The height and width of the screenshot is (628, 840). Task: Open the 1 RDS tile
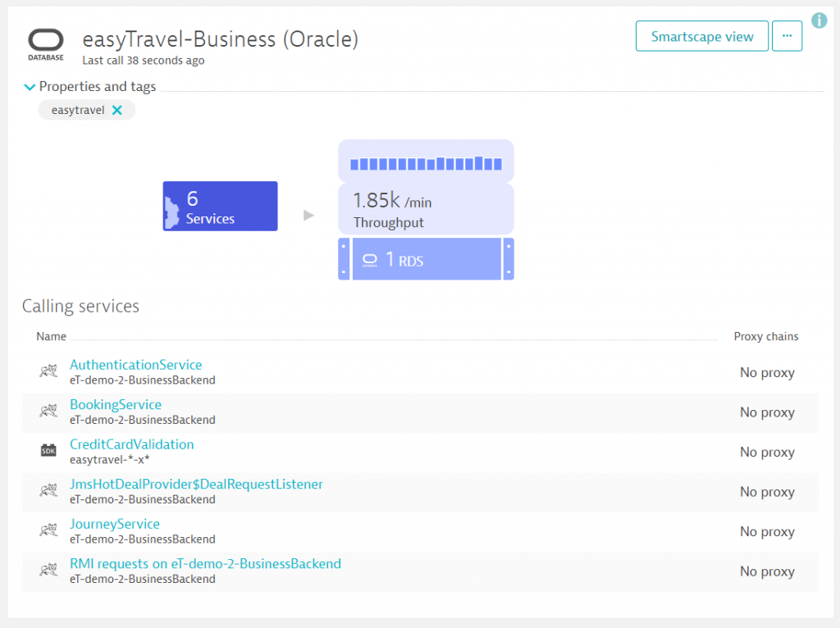[x=426, y=259]
